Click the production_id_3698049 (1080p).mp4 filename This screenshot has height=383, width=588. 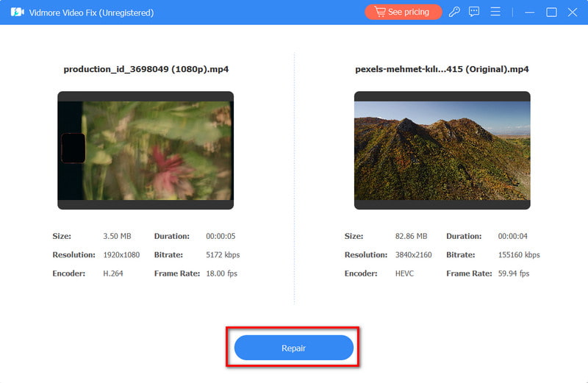145,69
